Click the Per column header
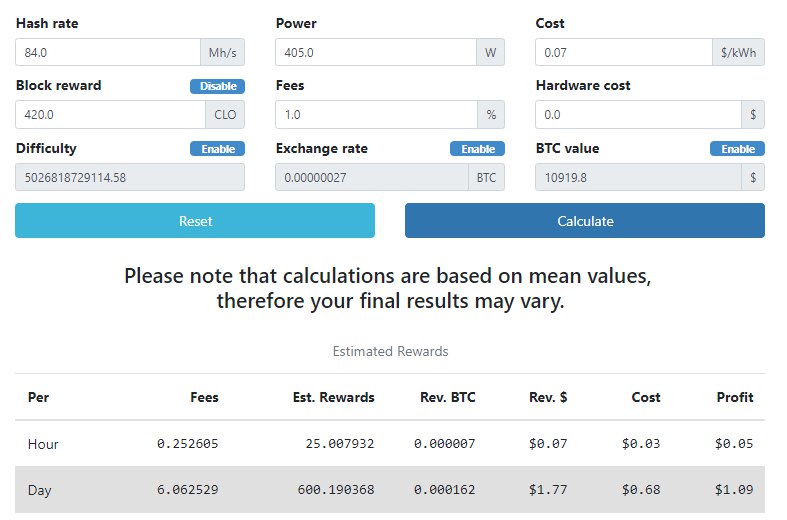Screen dimensions: 787x520 coord(38,397)
